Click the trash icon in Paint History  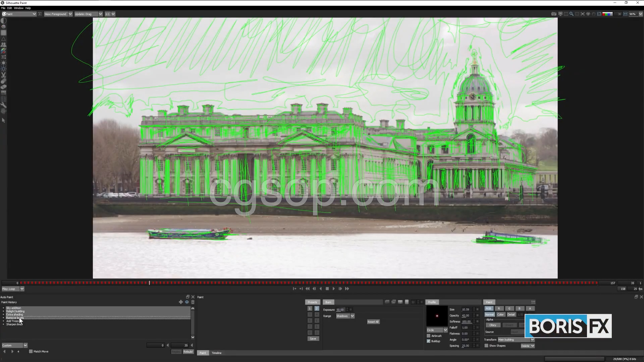click(x=193, y=302)
